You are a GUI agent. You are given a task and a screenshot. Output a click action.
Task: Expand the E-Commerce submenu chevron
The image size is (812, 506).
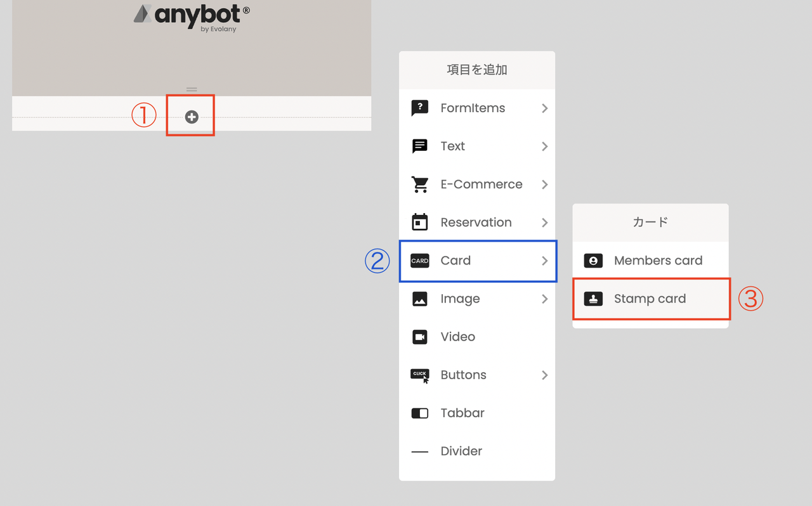click(545, 185)
